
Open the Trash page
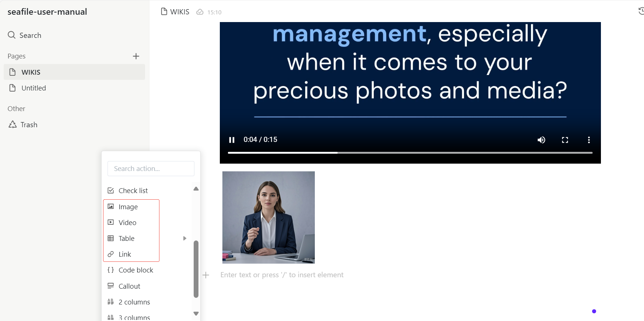coord(29,125)
